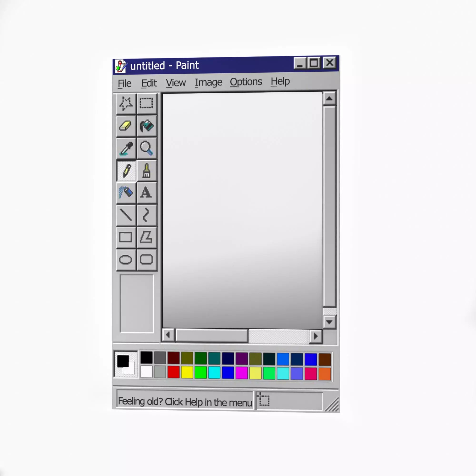Click the vertical scrollbar down arrow
This screenshot has width=476, height=476.
[x=329, y=322]
